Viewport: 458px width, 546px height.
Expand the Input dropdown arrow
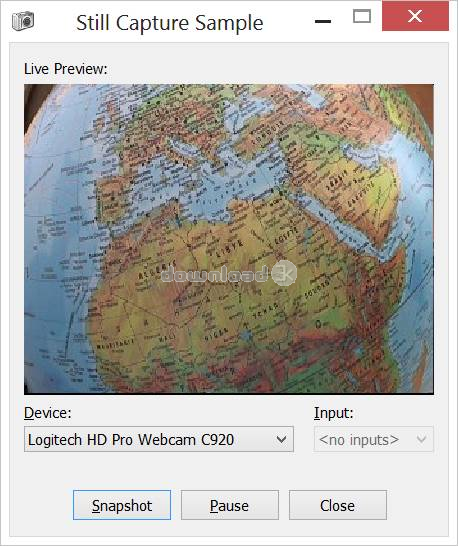pos(421,439)
